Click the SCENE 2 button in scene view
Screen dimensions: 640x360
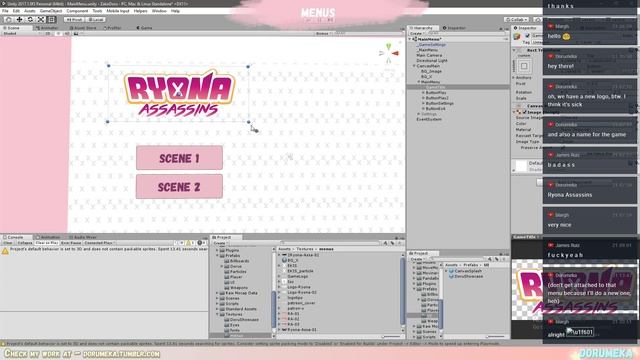coord(179,187)
